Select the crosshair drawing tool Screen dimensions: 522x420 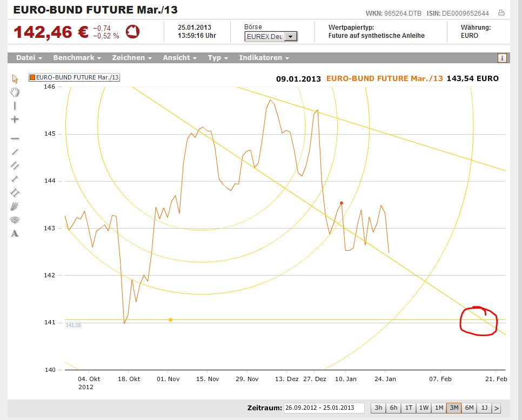coord(15,119)
